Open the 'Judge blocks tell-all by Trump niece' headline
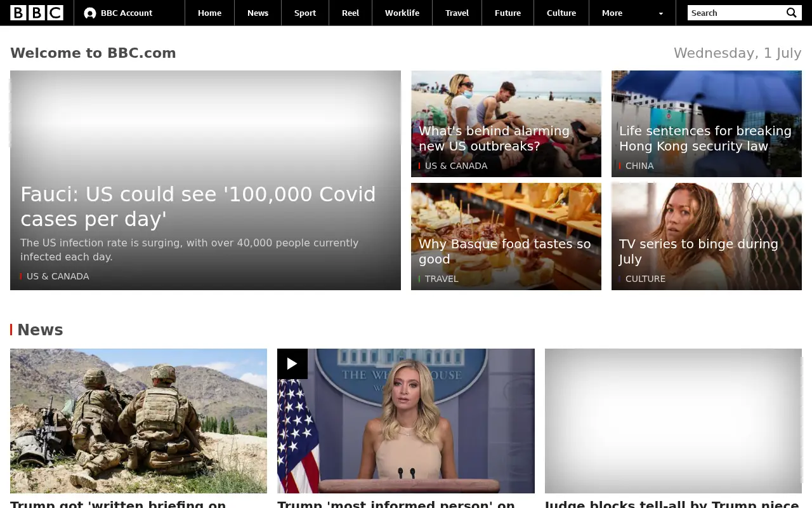Viewport: 812px width, 508px height. pyautogui.click(x=672, y=504)
